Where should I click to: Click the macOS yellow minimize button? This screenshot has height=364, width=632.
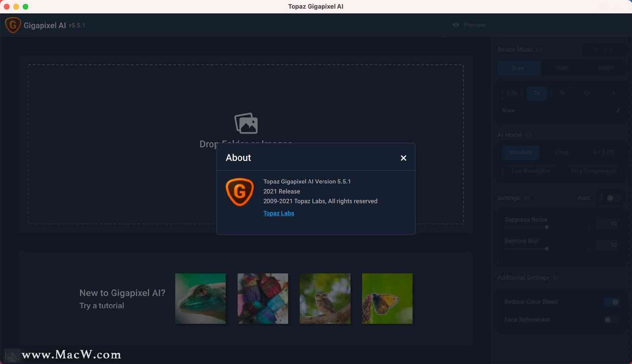16,6
